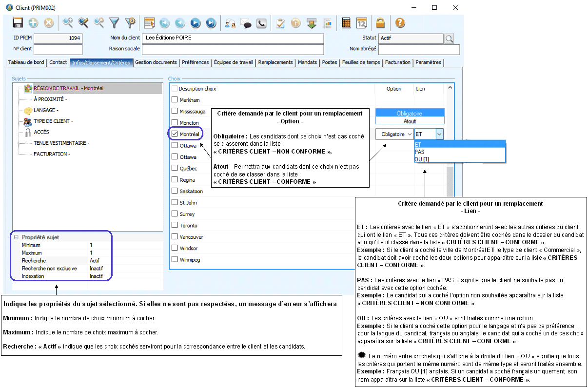Uncheck the Montréal checkbox

175,134
